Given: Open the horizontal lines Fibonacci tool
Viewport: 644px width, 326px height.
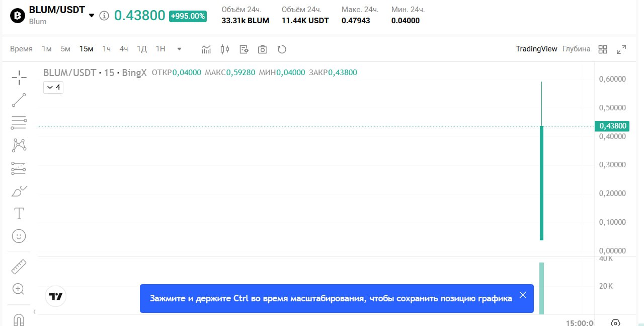Looking at the screenshot, I should [19, 122].
